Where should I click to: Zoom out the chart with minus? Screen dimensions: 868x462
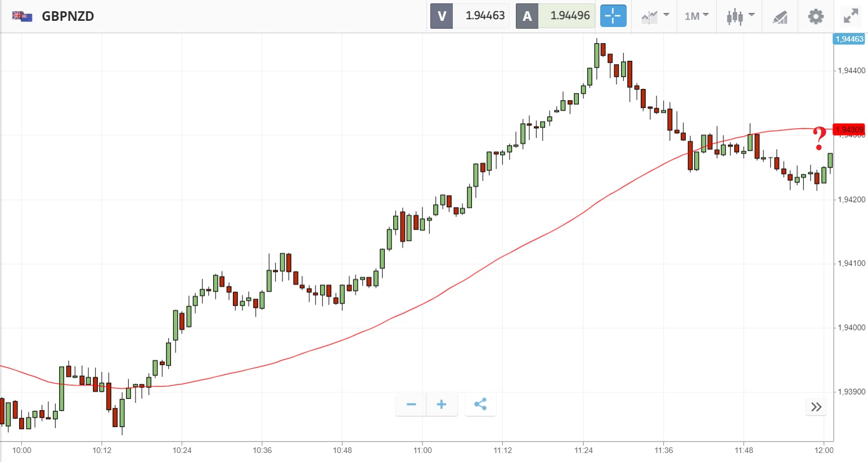(411, 404)
